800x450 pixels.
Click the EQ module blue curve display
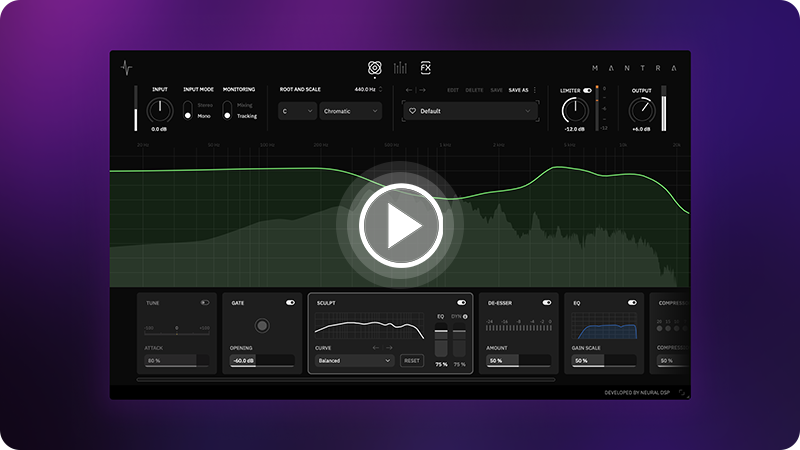pyautogui.click(x=604, y=326)
